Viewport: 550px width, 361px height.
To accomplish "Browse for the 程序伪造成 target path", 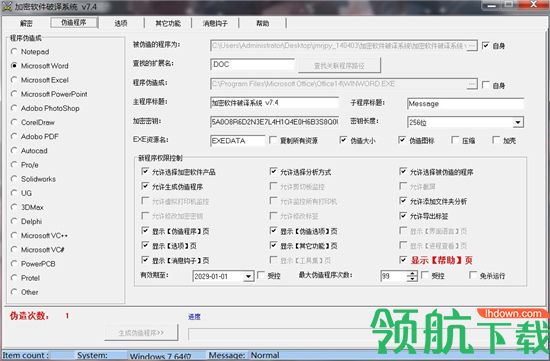I will (x=472, y=84).
